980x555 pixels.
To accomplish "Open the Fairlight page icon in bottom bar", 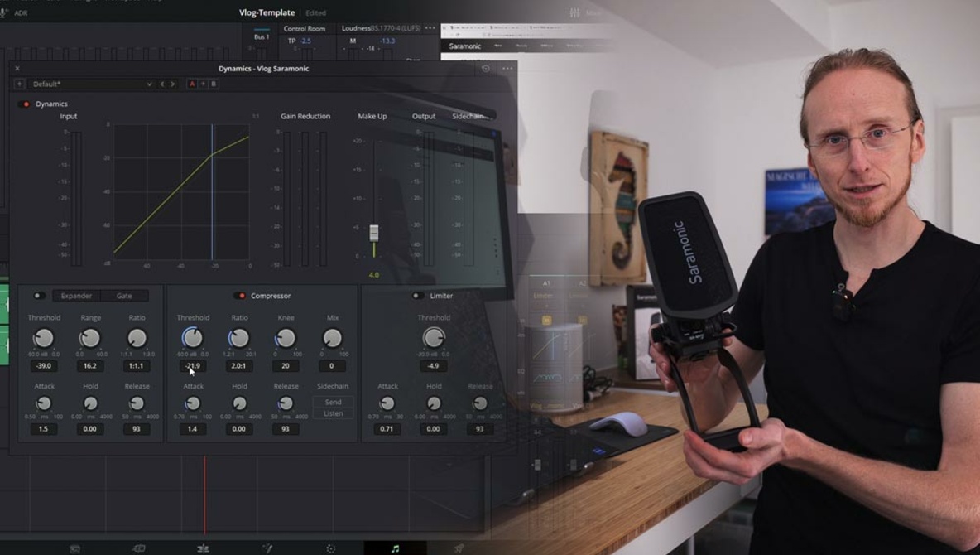I will tap(395, 548).
